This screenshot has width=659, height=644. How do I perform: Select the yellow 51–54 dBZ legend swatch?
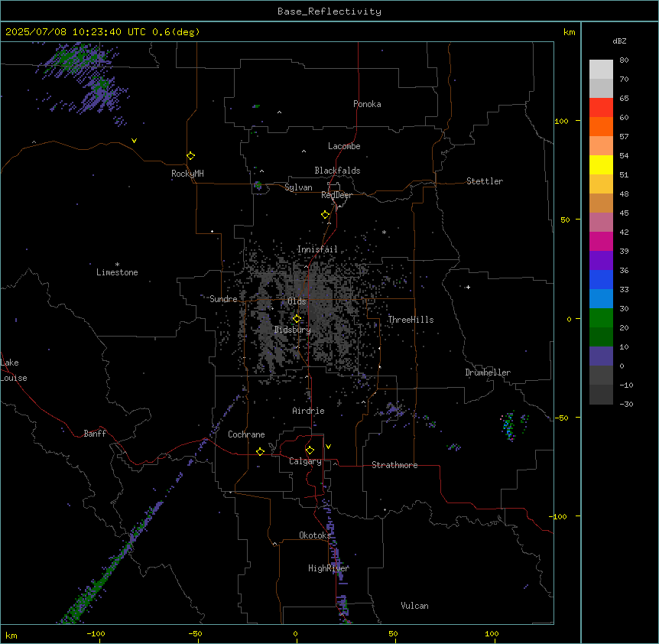click(x=601, y=164)
